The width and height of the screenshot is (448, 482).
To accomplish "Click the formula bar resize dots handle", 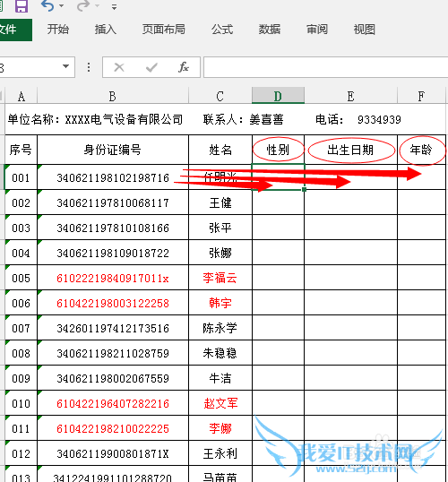I will [89, 67].
